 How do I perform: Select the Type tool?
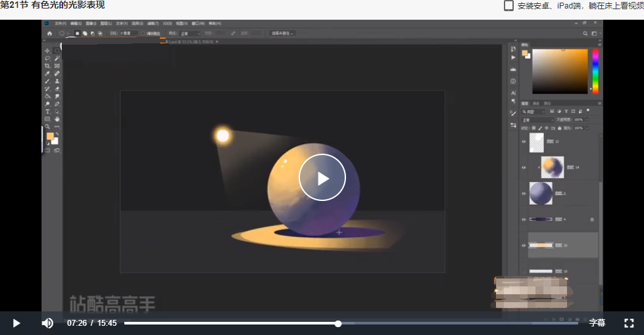pos(47,112)
